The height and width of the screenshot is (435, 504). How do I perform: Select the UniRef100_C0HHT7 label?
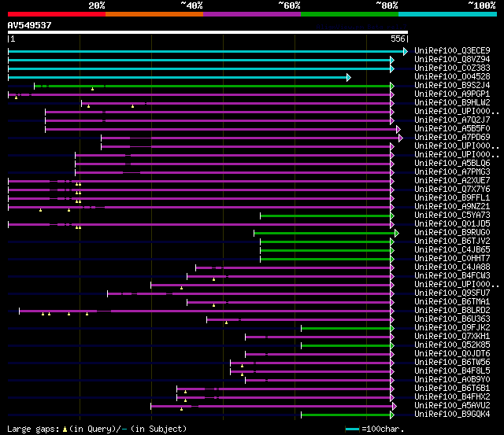tap(452, 259)
